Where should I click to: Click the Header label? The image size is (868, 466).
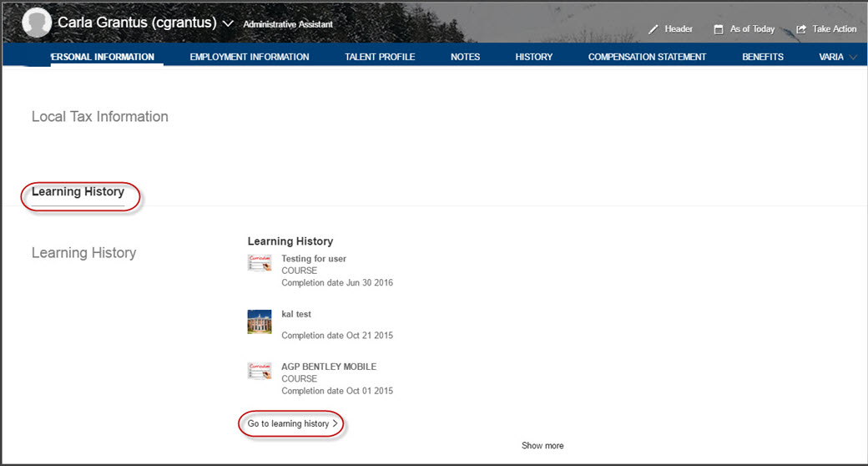click(x=679, y=29)
